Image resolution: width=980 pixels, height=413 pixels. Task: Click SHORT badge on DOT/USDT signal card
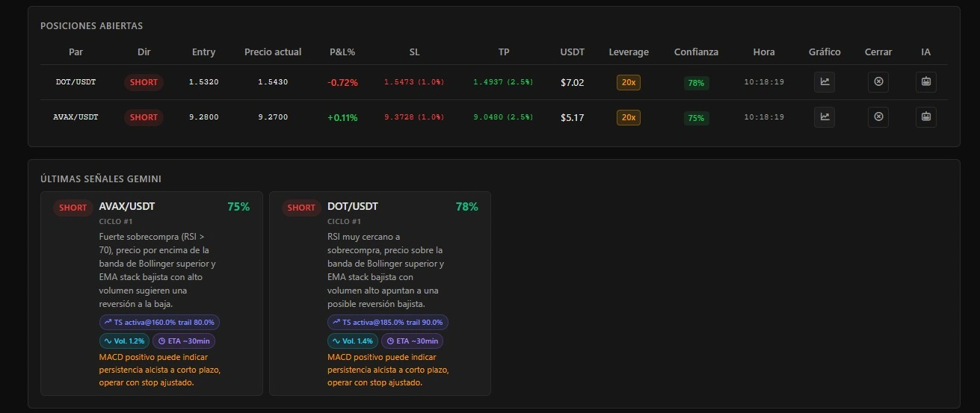tap(301, 208)
